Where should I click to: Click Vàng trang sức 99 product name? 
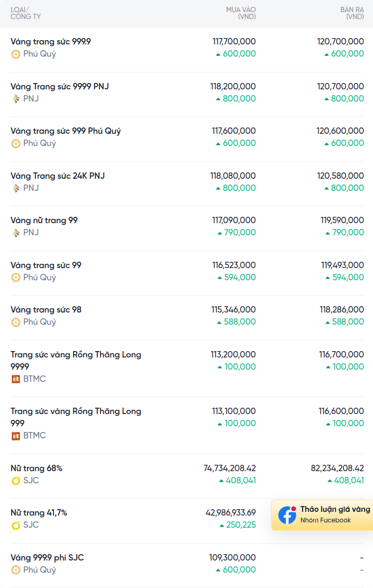coord(46,265)
